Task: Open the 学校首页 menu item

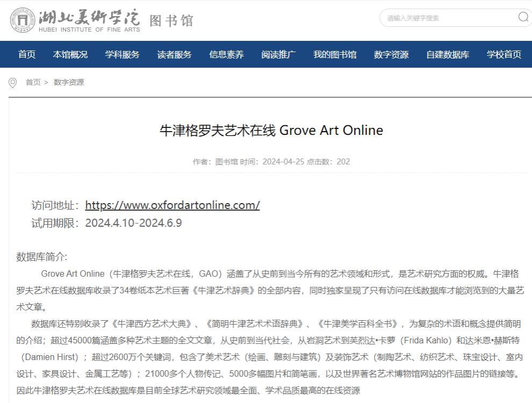Action: pos(504,54)
